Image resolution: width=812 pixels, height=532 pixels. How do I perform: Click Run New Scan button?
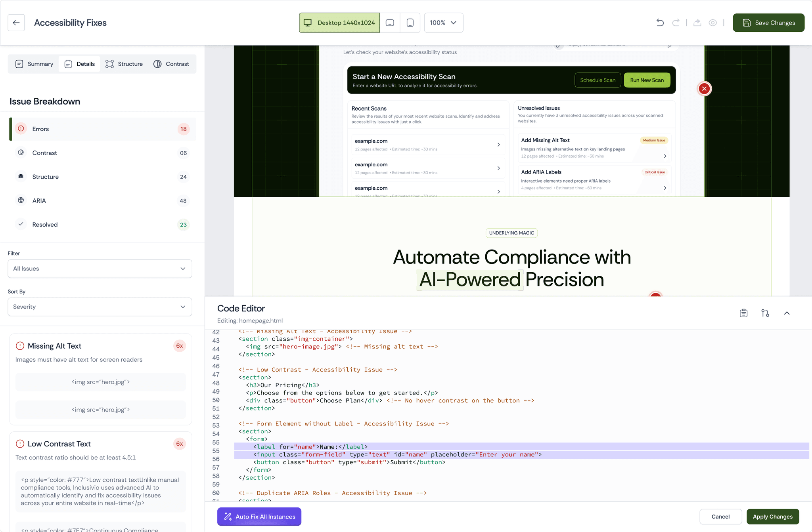[x=647, y=80]
